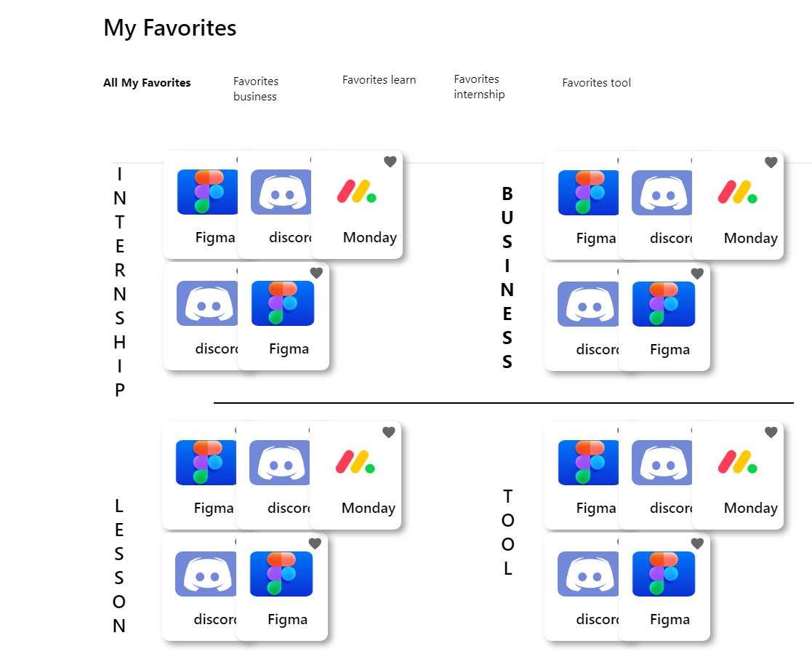Click the bottom Figma logo in Lesson
The width and height of the screenshot is (812, 654).
(x=281, y=574)
